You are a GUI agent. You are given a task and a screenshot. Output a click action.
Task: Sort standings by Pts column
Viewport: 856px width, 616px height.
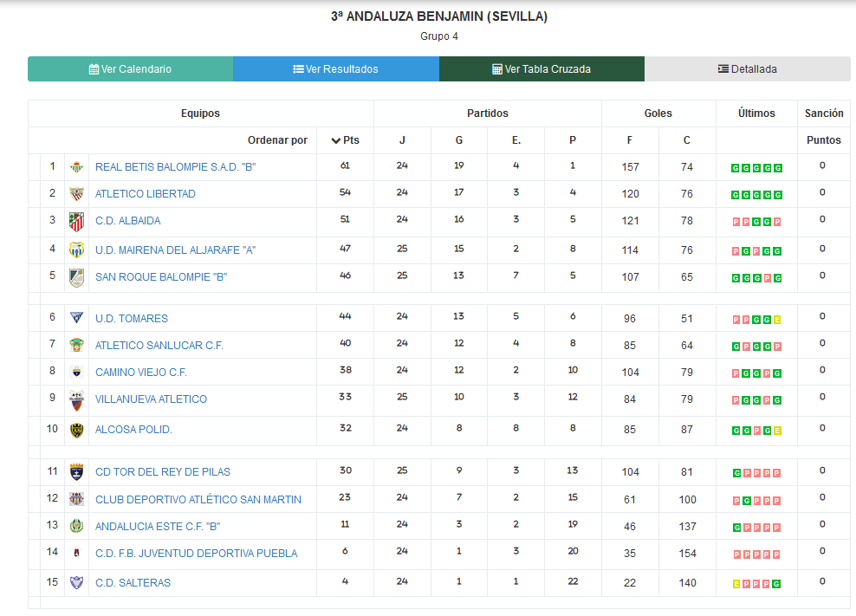(345, 140)
